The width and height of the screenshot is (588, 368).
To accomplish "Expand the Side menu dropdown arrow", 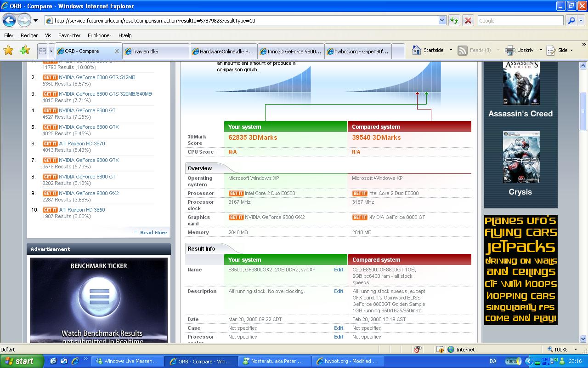I will 571,50.
